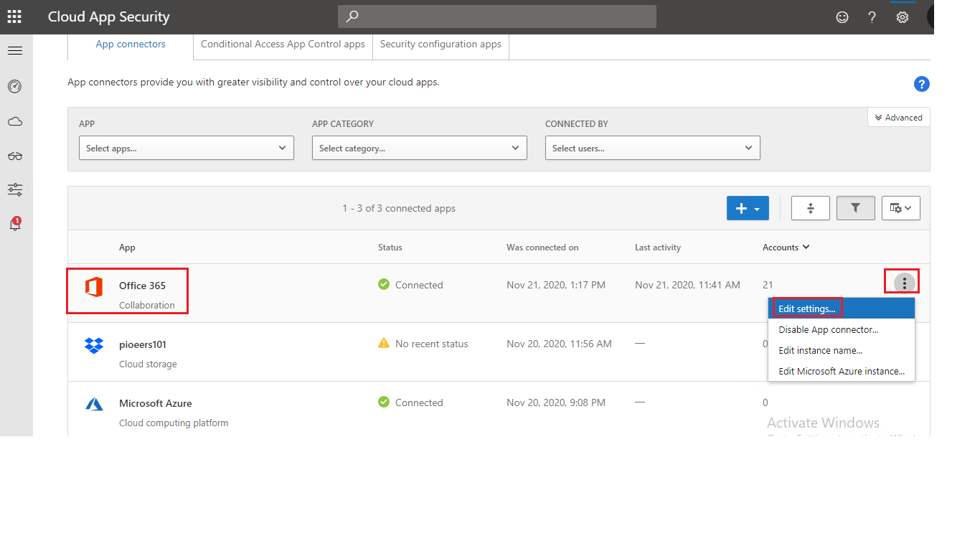The image size is (980, 551).
Task: Open the Discover cloud icon in sidebar
Action: click(x=15, y=122)
